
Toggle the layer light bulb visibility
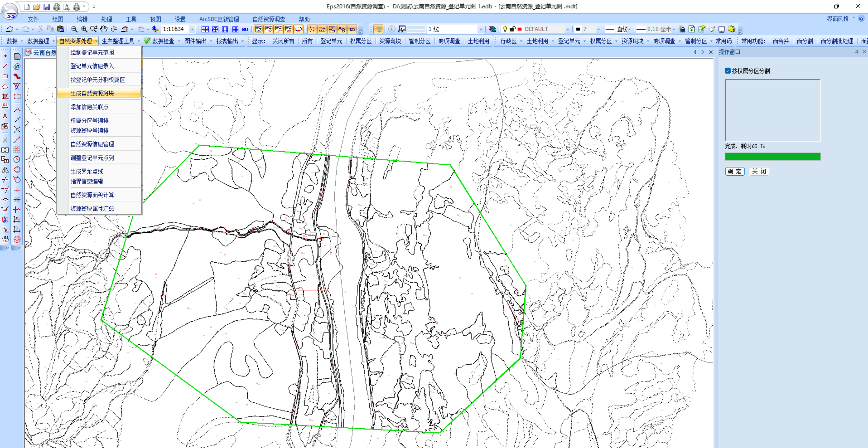coord(505,29)
